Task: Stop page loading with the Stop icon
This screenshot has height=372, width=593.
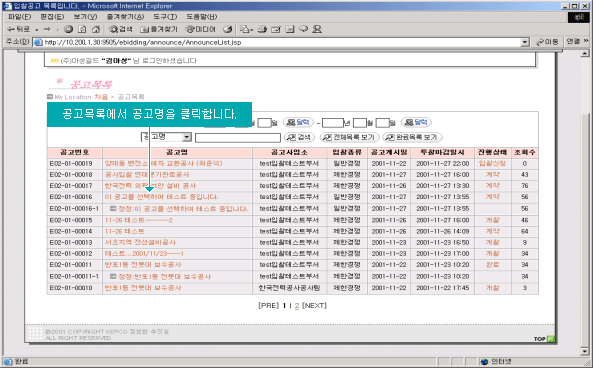Action: [x=68, y=29]
